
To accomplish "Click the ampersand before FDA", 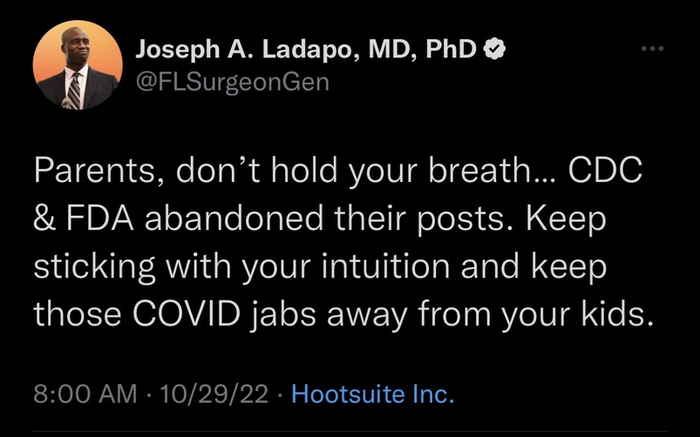I will coord(45,220).
